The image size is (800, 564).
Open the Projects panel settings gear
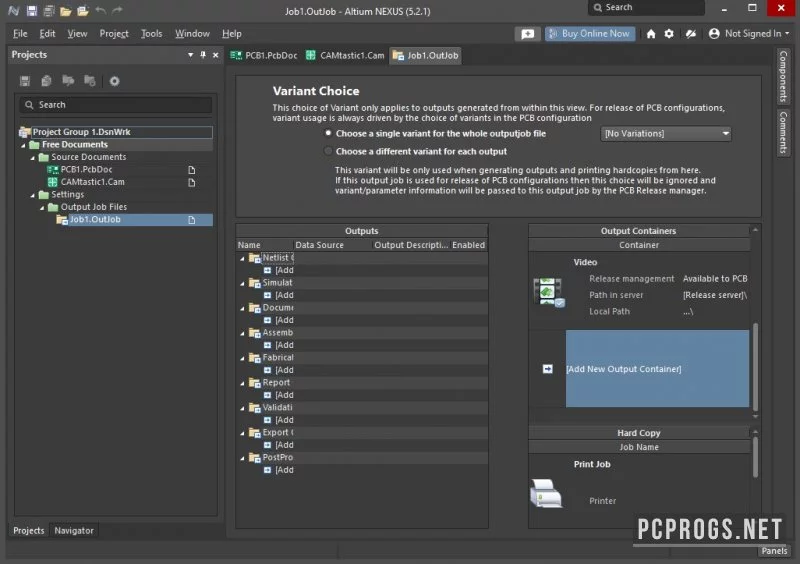[x=114, y=81]
